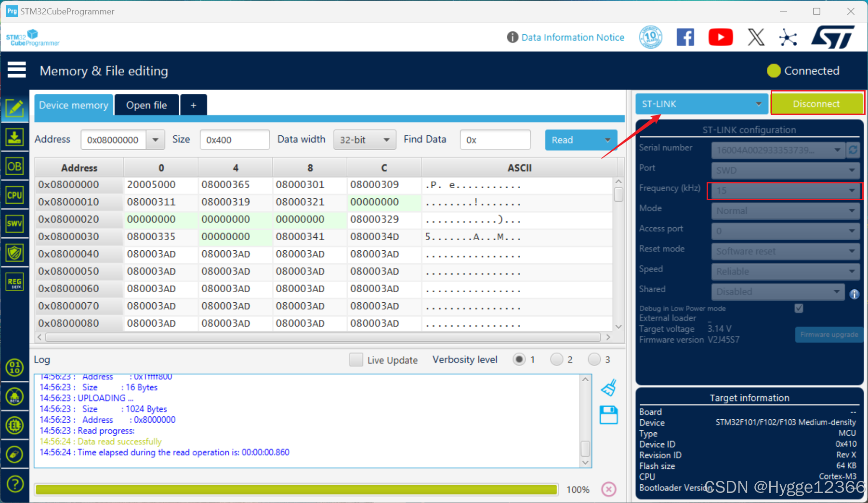
Task: Open the security shield icon
Action: pyautogui.click(x=14, y=252)
